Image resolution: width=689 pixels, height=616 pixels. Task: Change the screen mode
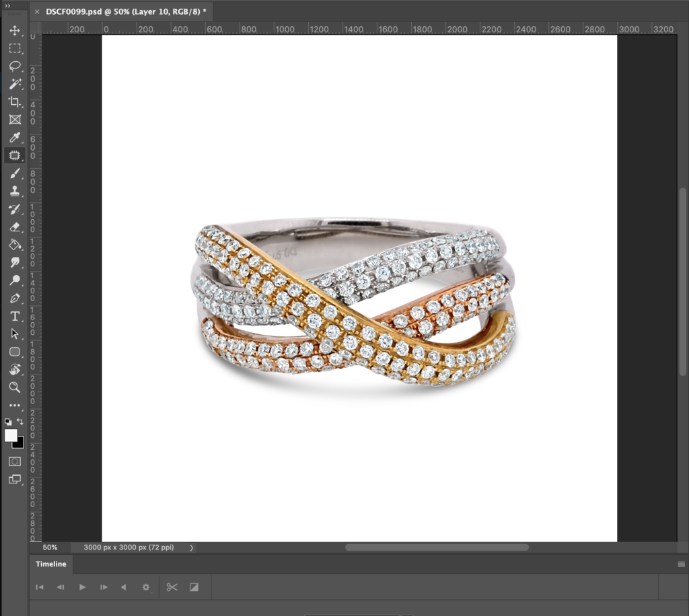tap(15, 479)
